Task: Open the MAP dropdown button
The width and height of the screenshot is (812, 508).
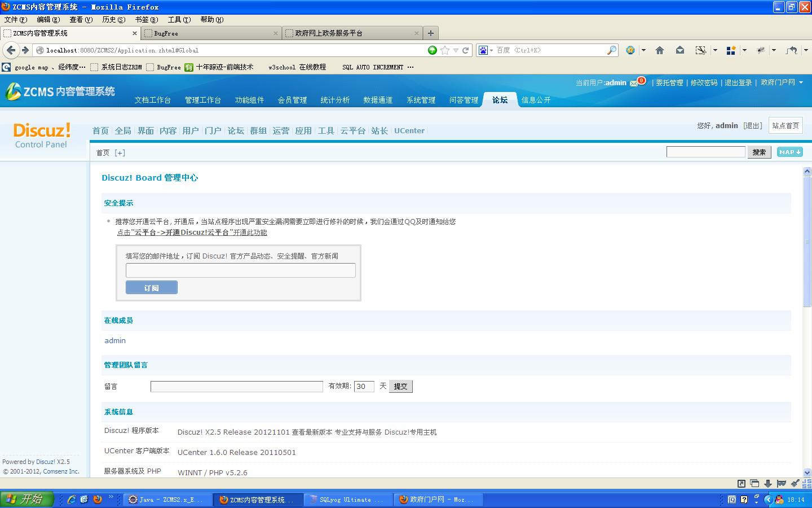Action: 789,152
